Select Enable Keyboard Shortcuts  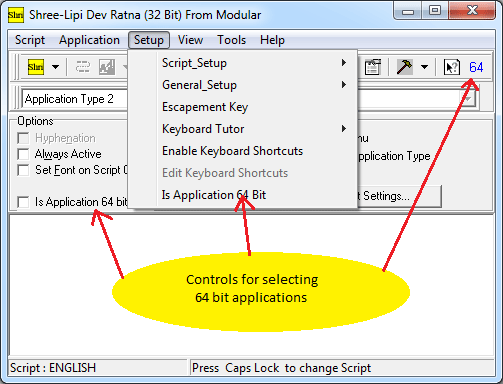coord(243,151)
